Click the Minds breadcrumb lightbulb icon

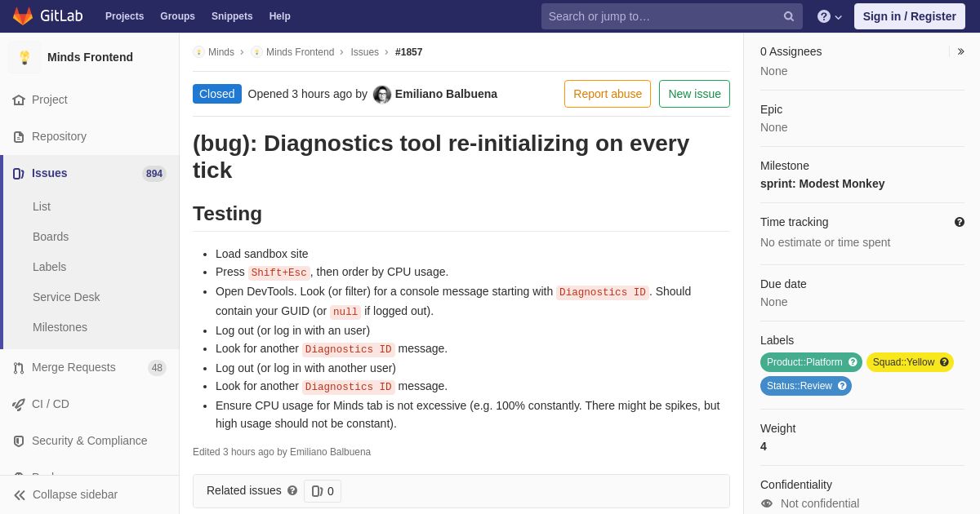pyautogui.click(x=198, y=52)
